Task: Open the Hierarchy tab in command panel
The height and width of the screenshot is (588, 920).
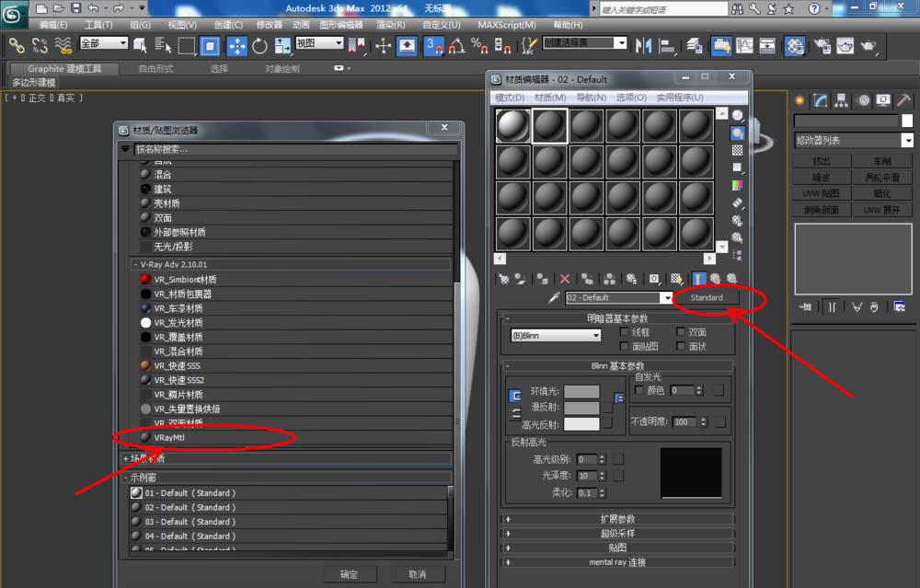Action: (x=842, y=100)
